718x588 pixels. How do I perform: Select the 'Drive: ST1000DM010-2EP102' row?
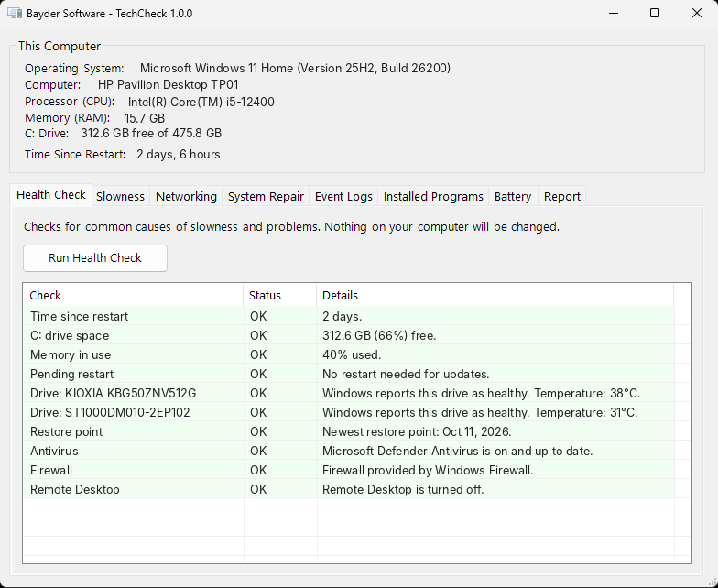click(349, 412)
